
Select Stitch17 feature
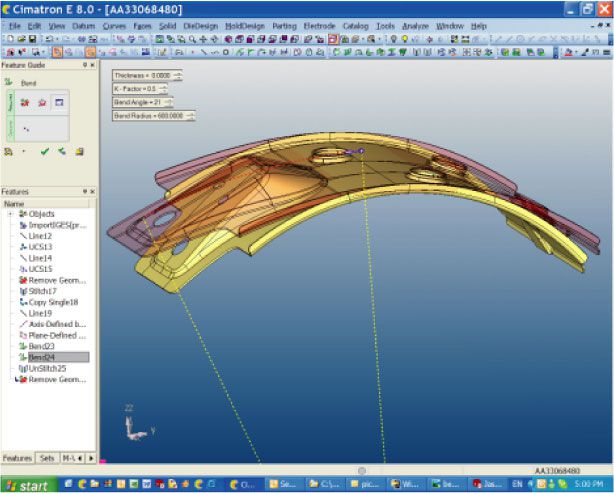tap(43, 291)
